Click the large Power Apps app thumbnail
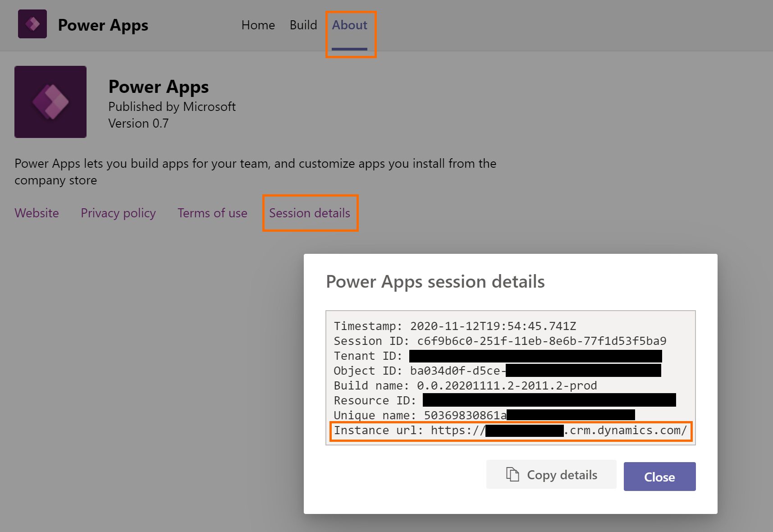 point(50,102)
